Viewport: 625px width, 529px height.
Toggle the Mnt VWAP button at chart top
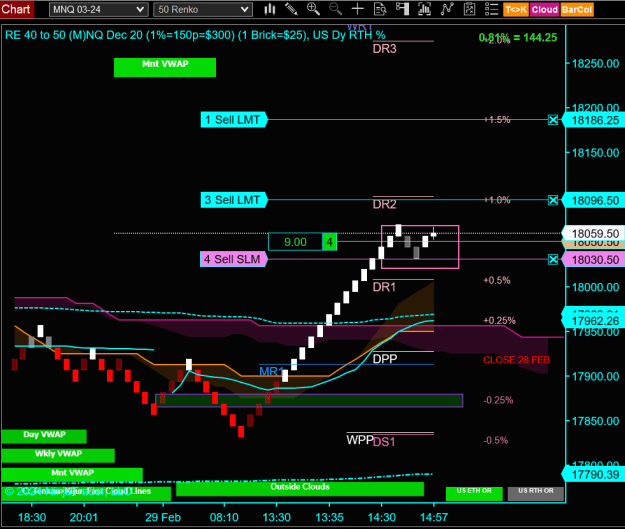coord(165,67)
